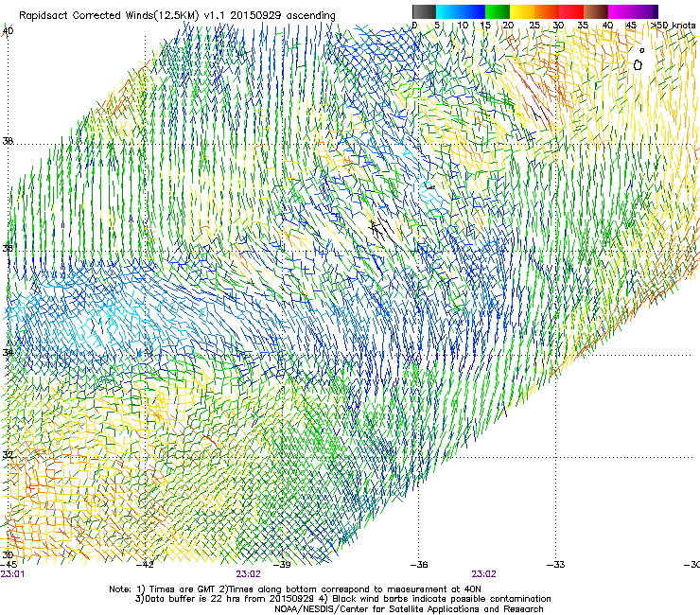
Task: Click the ">50 knots" legend label
Action: 673,25
